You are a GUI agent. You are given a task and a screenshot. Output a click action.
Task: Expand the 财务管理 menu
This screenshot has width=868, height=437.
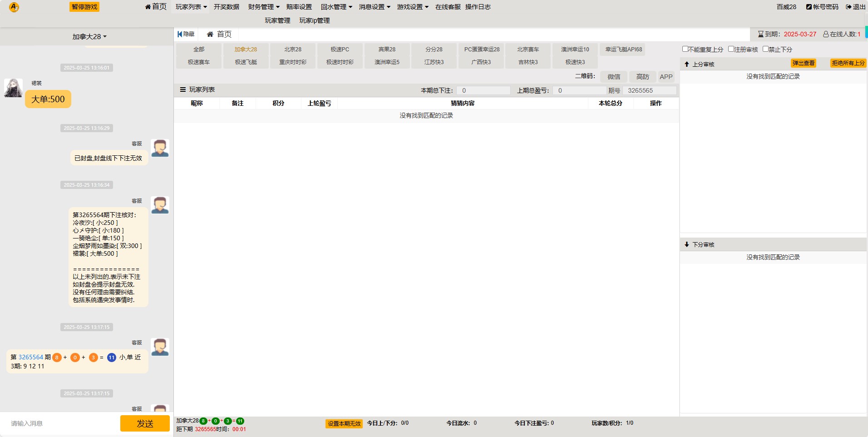[x=263, y=7]
